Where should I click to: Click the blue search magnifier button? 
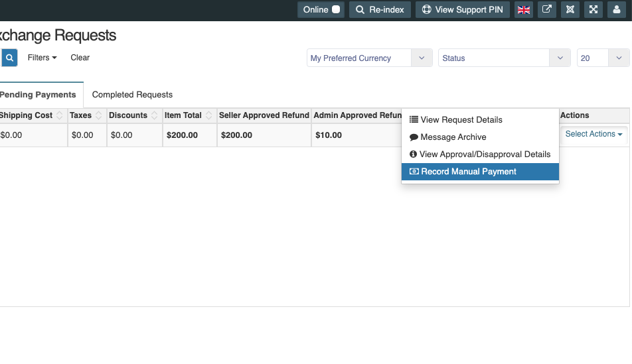[x=9, y=58]
